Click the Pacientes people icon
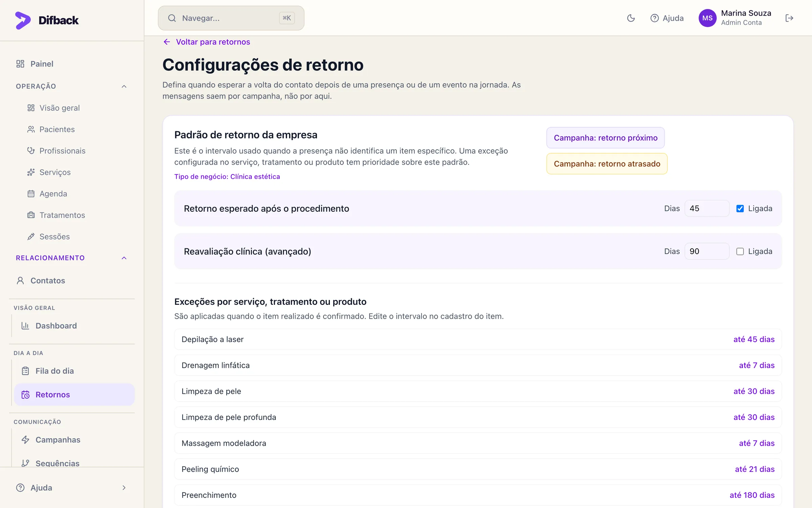The width and height of the screenshot is (812, 508). (31, 129)
